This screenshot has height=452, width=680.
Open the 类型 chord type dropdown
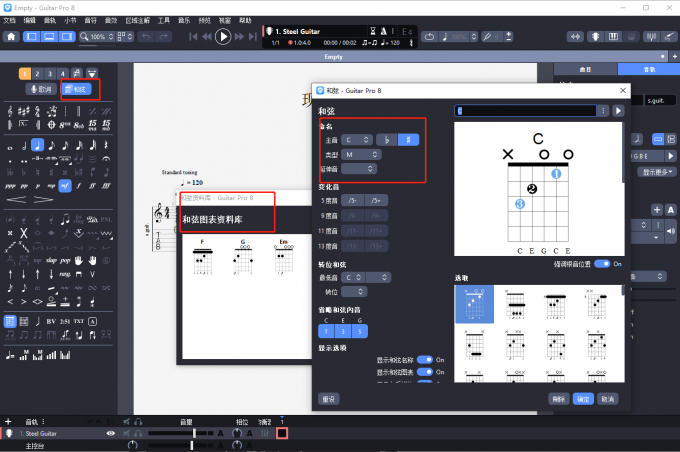[x=358, y=155]
